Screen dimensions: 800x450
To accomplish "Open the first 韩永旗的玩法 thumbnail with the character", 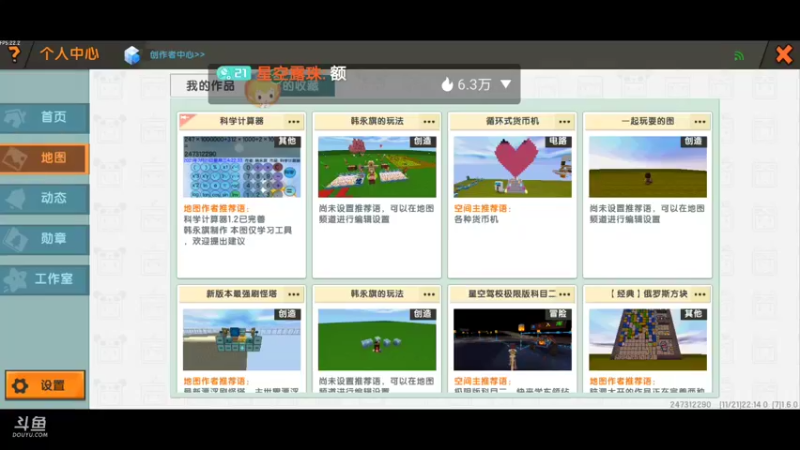I will (x=377, y=167).
